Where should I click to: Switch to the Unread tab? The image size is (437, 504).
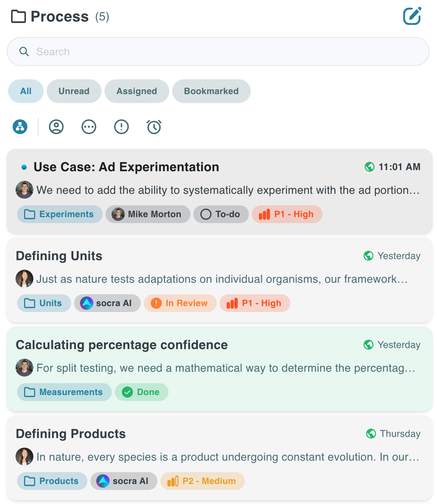point(74,91)
